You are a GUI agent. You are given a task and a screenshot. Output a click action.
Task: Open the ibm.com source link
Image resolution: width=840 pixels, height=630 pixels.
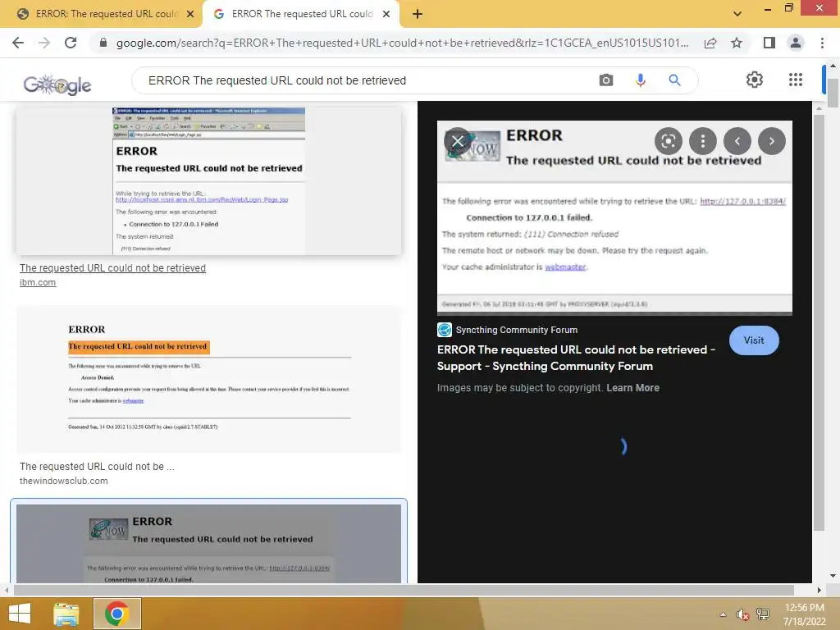click(38, 282)
